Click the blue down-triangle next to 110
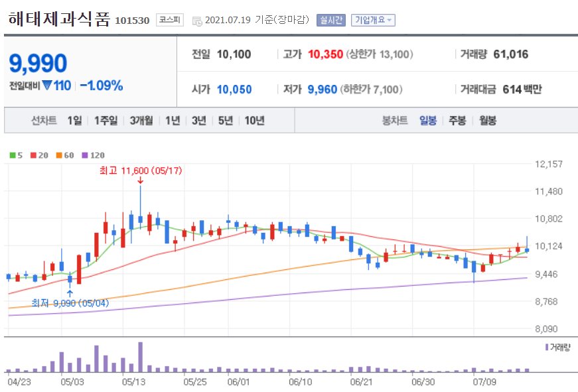 point(47,86)
